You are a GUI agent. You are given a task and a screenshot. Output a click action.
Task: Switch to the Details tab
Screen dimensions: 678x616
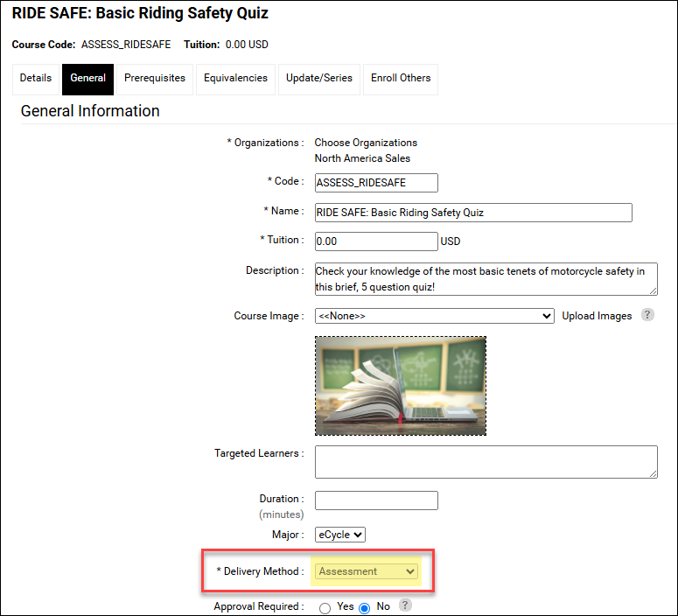[36, 79]
